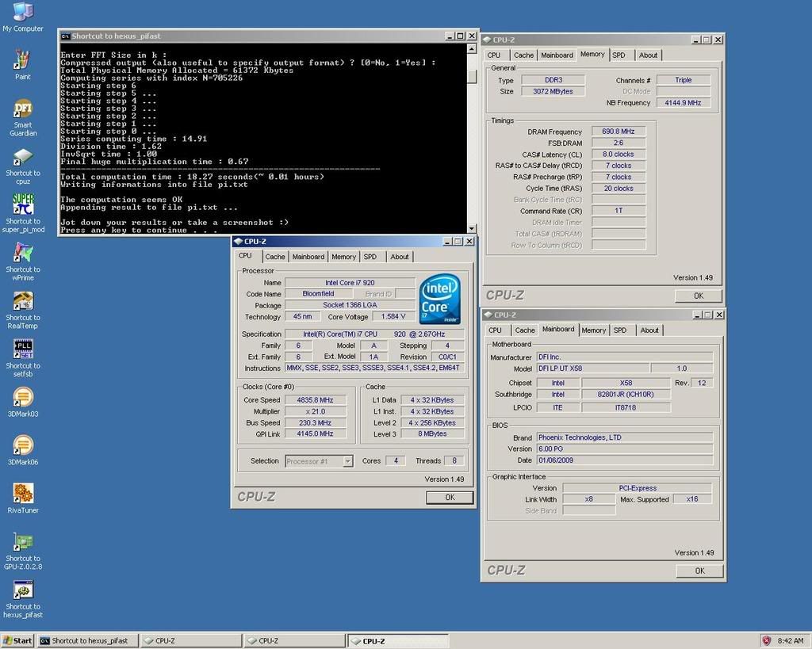Open About tab in CPU window
The height and width of the screenshot is (649, 812).
[400, 257]
